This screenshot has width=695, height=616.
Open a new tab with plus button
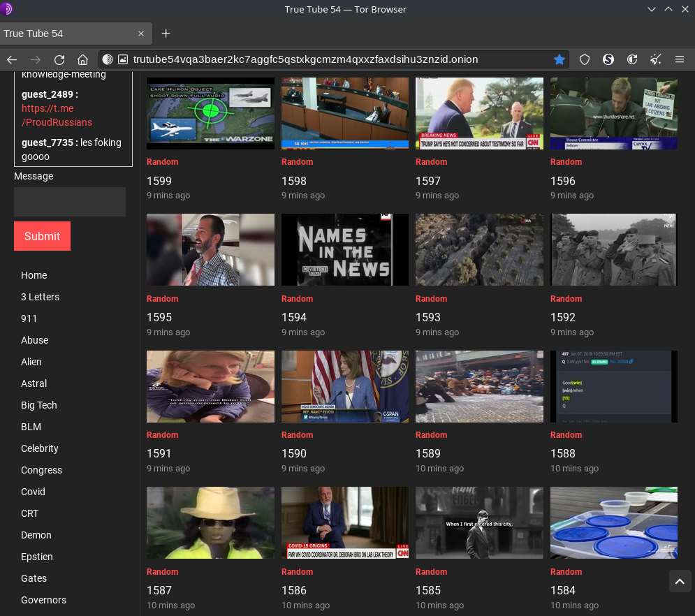(166, 34)
